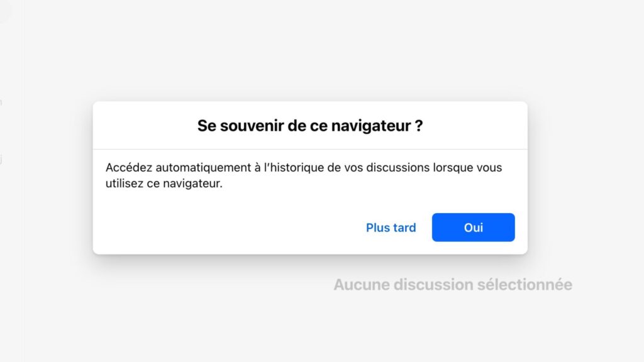Click the narrow left sidebar strip
Image resolution: width=644 pixels, height=362 pixels.
11,181
